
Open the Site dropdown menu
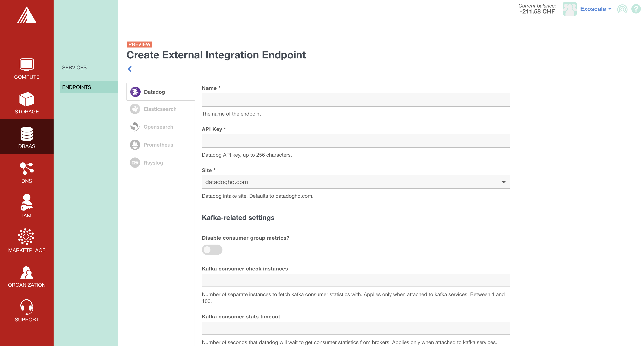coord(356,182)
